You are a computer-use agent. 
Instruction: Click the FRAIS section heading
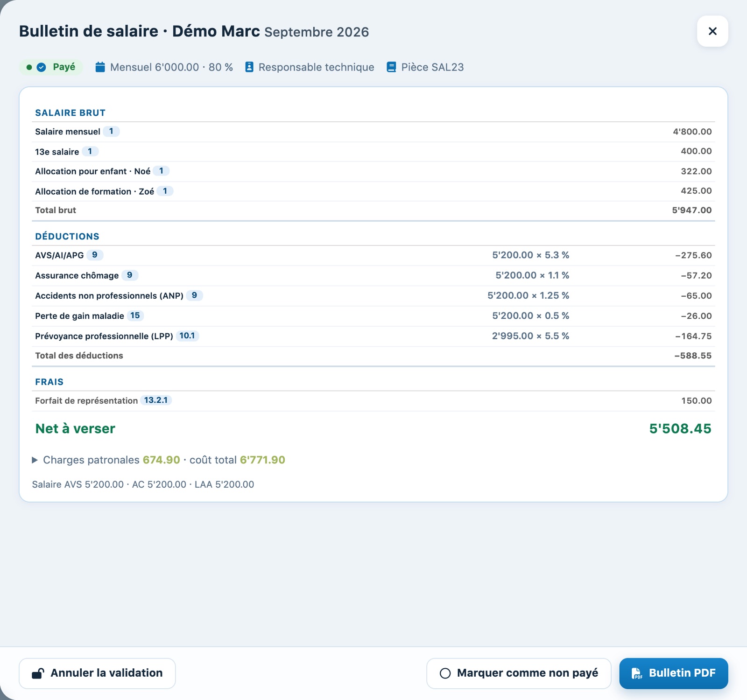click(x=49, y=382)
